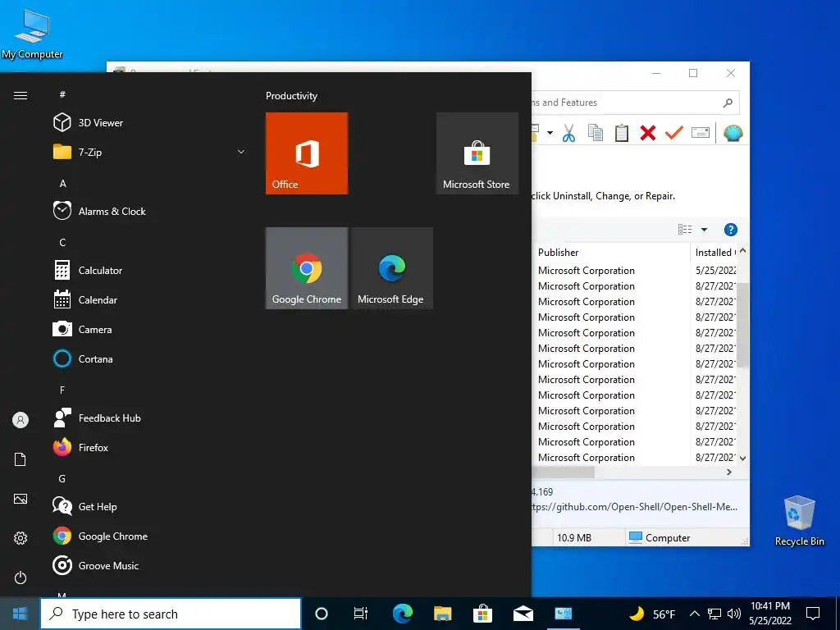Open the volume speaker tray icon

tap(734, 614)
